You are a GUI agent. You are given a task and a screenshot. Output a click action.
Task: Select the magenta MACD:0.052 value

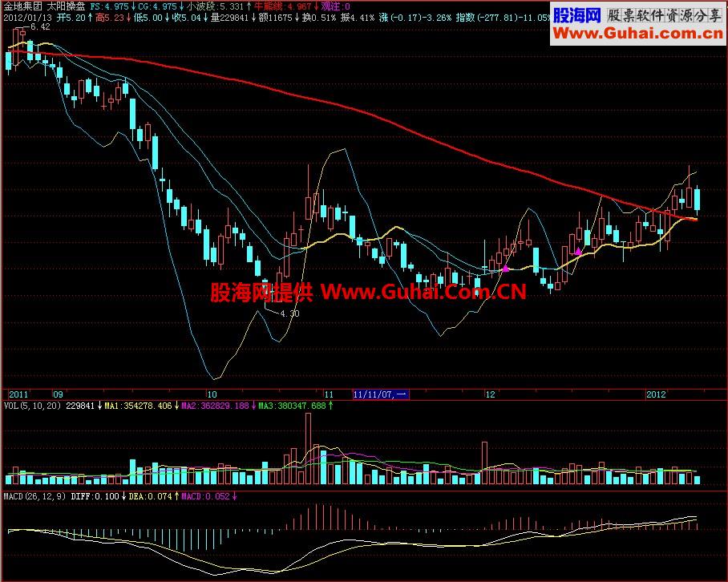point(205,496)
